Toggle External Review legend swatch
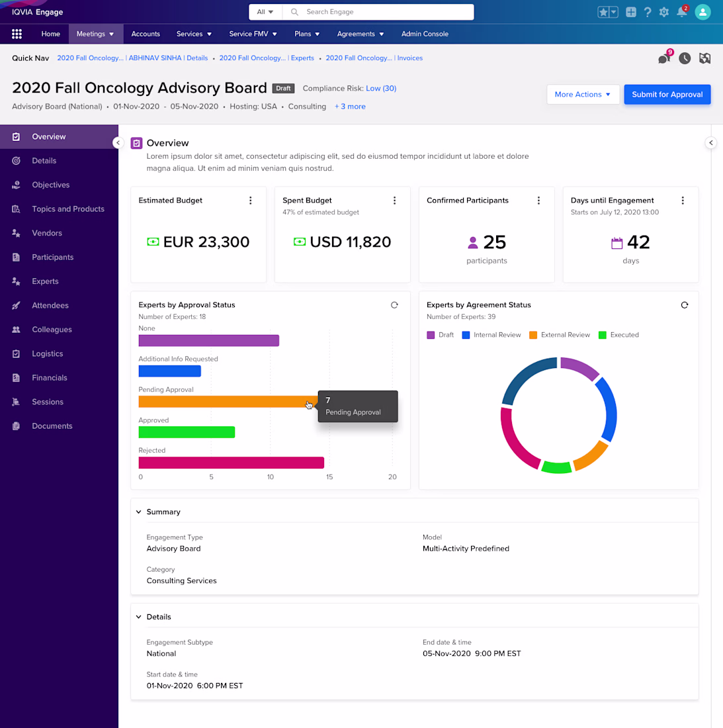Screen dimensions: 723x728 click(533, 336)
